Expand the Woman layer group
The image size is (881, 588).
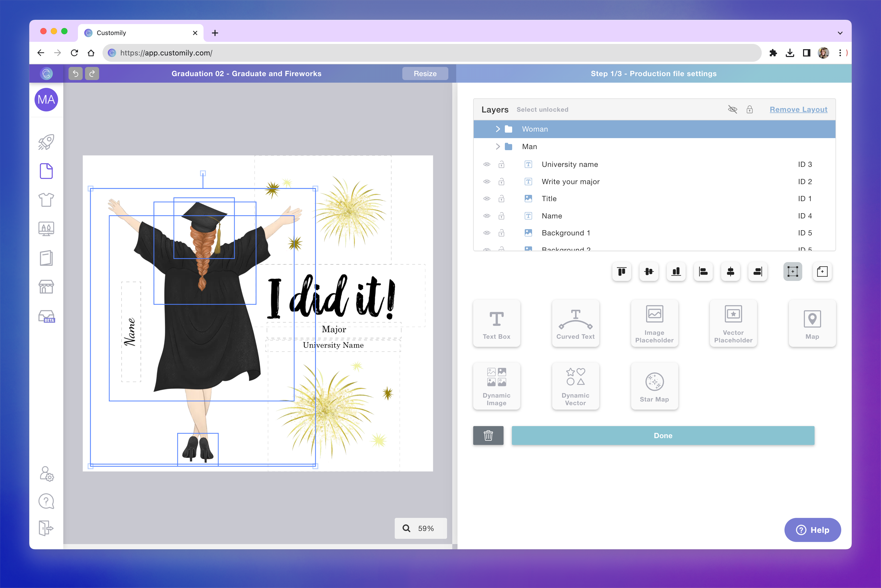coord(498,129)
